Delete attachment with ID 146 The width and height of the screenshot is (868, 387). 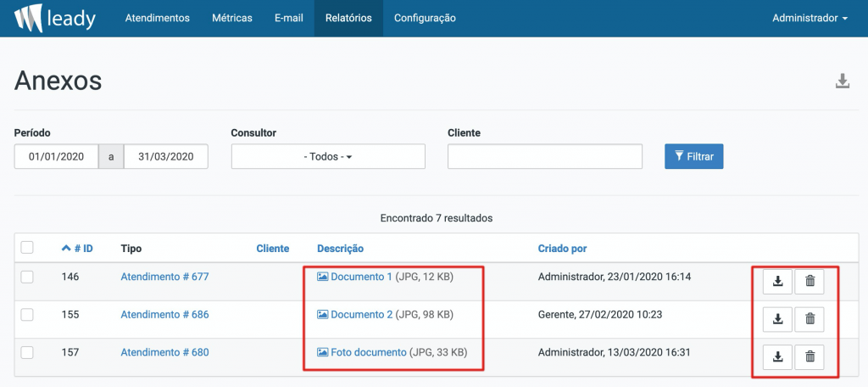point(810,281)
